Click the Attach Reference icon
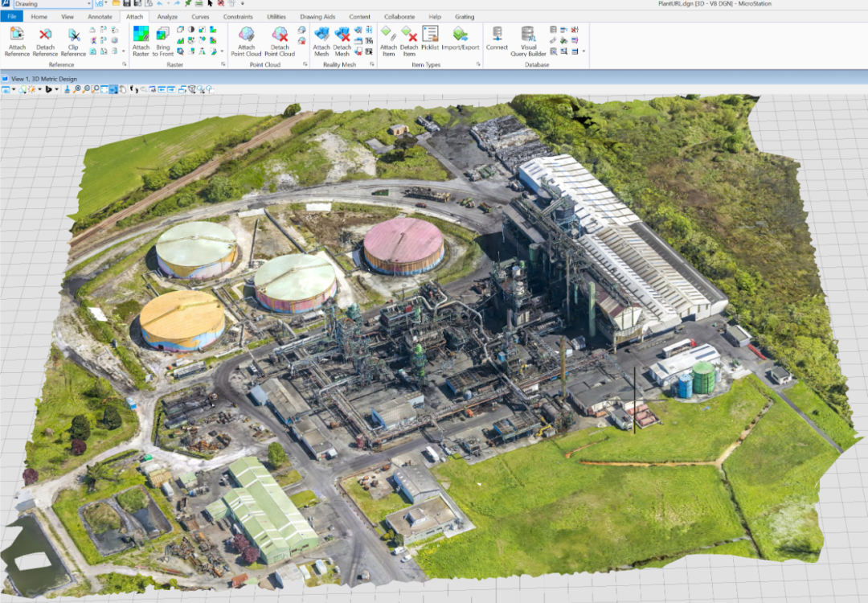 coord(17,35)
